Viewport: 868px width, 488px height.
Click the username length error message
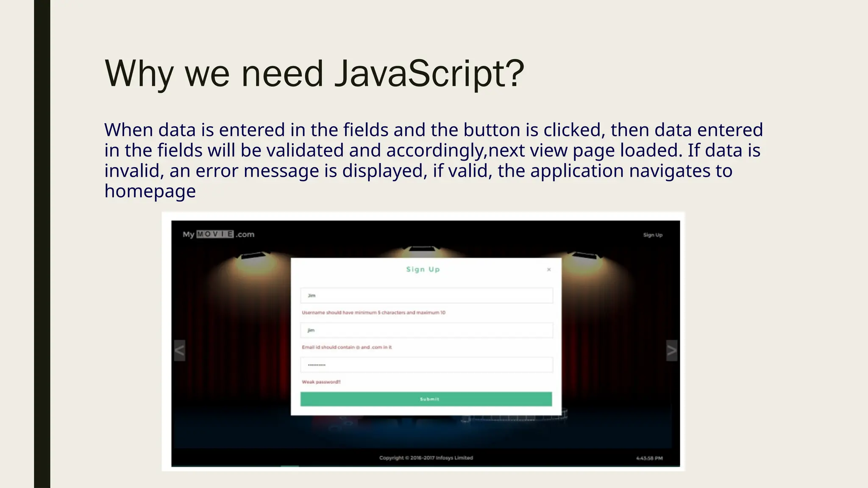373,313
